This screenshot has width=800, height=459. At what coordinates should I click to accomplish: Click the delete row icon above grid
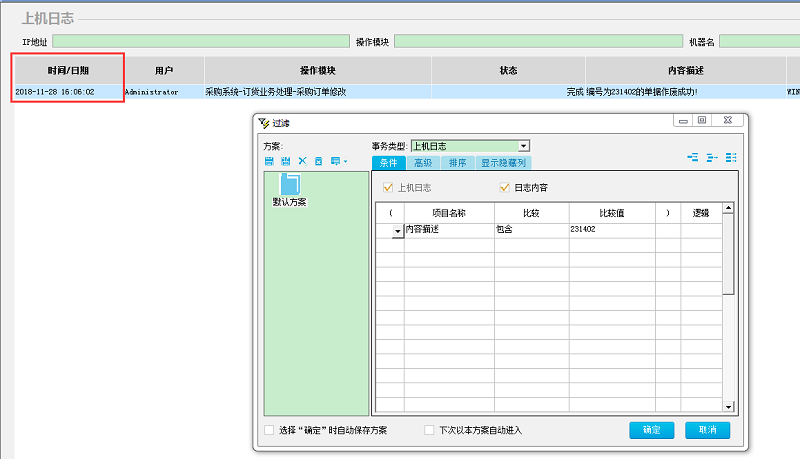712,157
